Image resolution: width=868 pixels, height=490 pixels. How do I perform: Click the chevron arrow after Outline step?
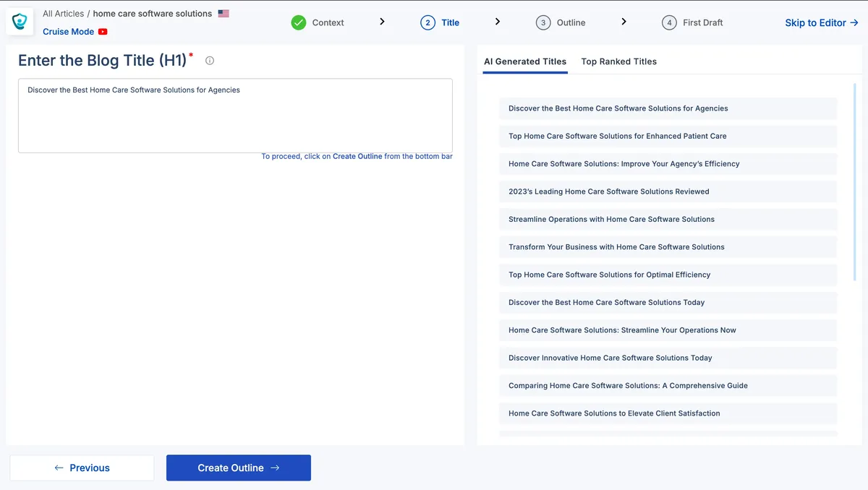tap(624, 22)
